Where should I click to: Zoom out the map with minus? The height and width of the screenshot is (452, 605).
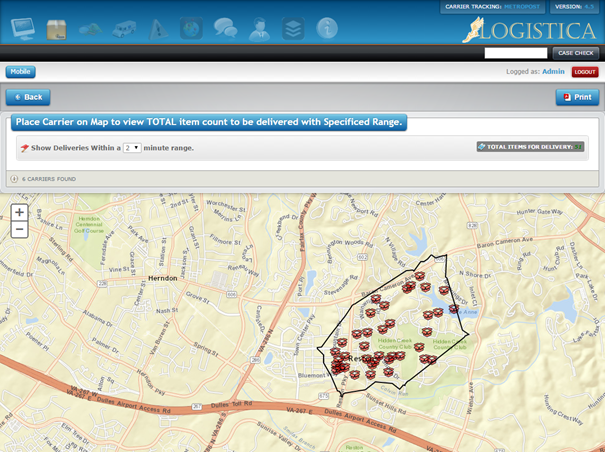pos(19,229)
